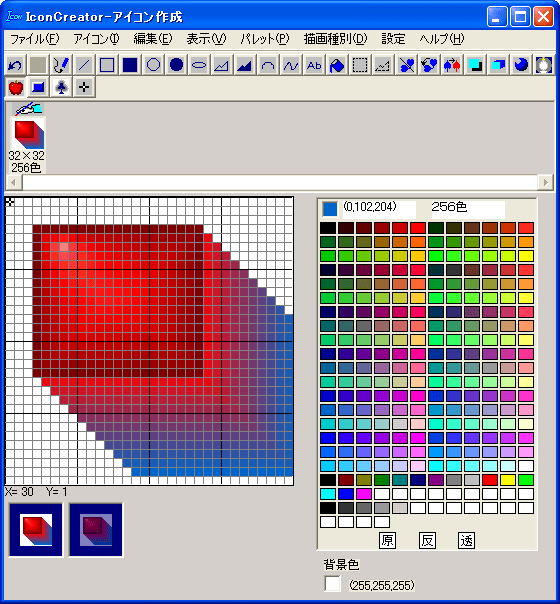Click the blue 3D box effect icon
560x604 pixels.
click(x=498, y=65)
